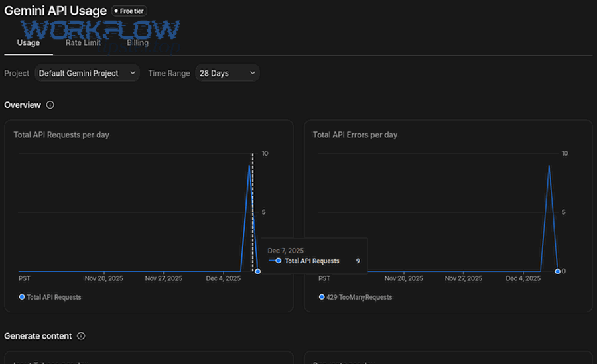Toggle the 429 TooManyRequests legend item
Image resolution: width=597 pixels, height=364 pixels.
click(355, 297)
